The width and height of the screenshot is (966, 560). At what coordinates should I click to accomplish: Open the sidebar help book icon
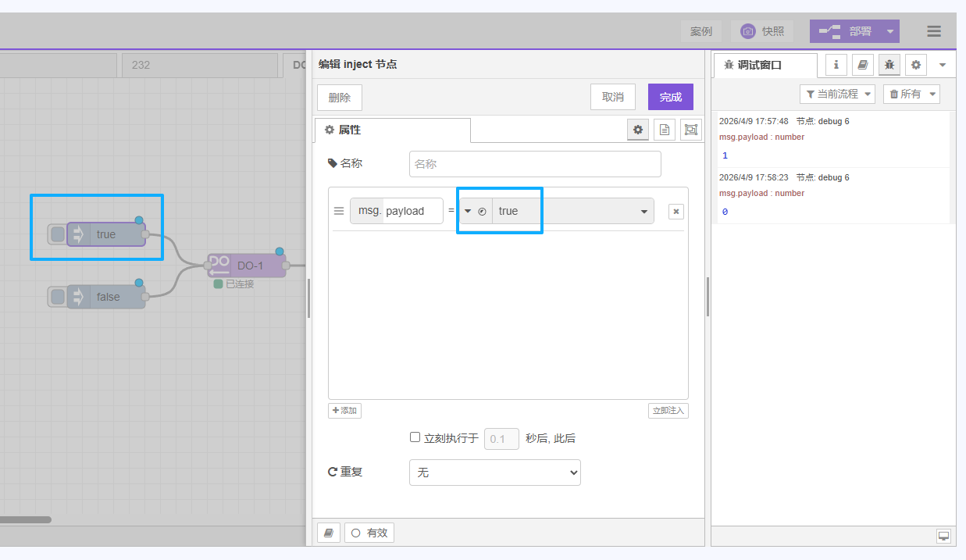pos(863,65)
